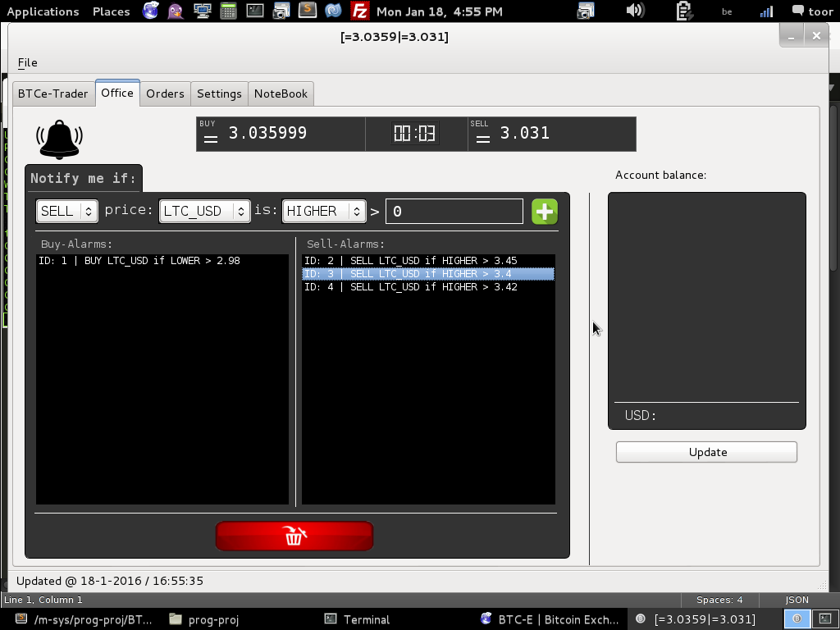Switch workspace using second pager button

(x=825, y=619)
